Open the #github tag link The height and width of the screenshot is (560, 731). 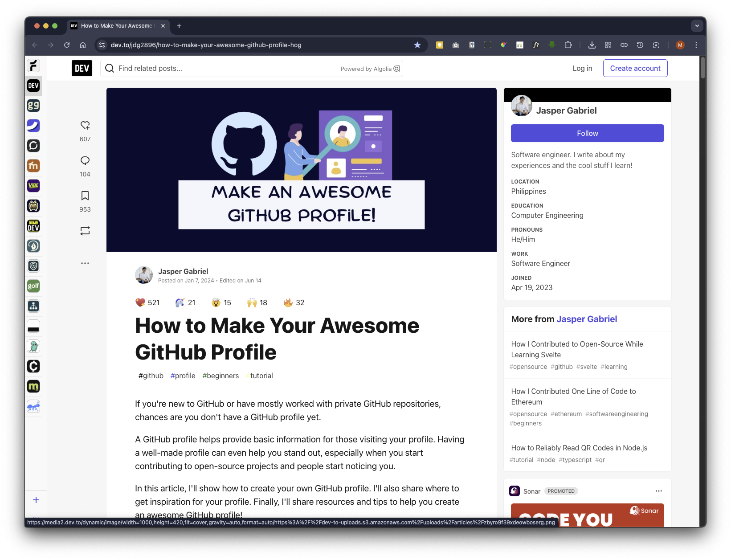pos(151,376)
